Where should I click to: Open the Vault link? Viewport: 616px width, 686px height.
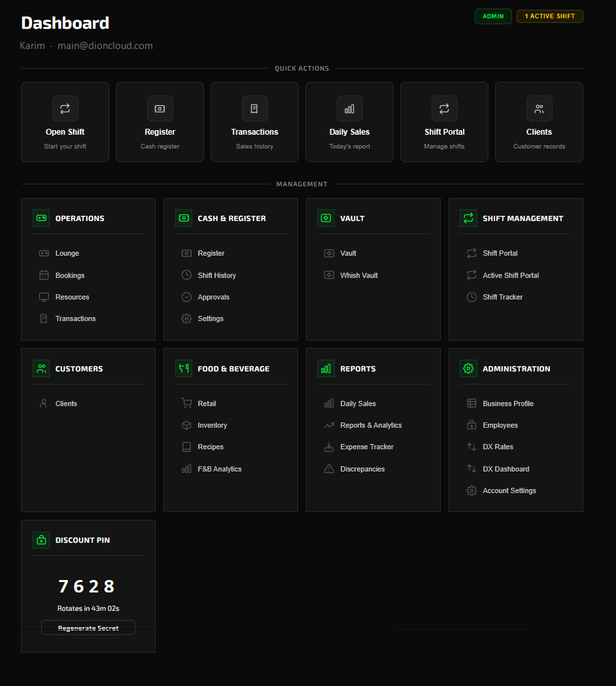[x=349, y=253]
